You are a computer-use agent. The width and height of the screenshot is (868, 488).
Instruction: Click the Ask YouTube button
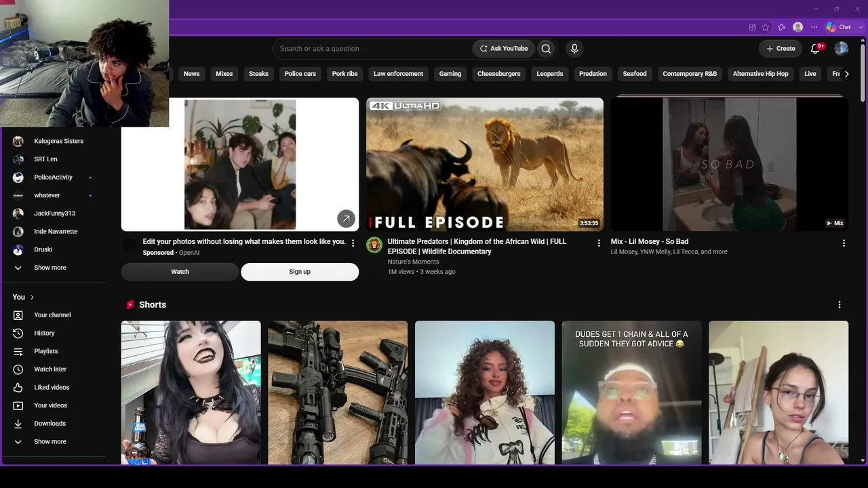[x=503, y=49]
